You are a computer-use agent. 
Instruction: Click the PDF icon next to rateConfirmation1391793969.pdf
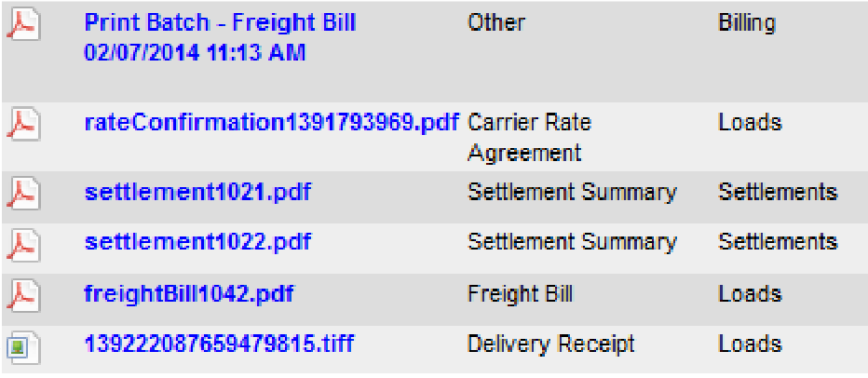click(23, 125)
